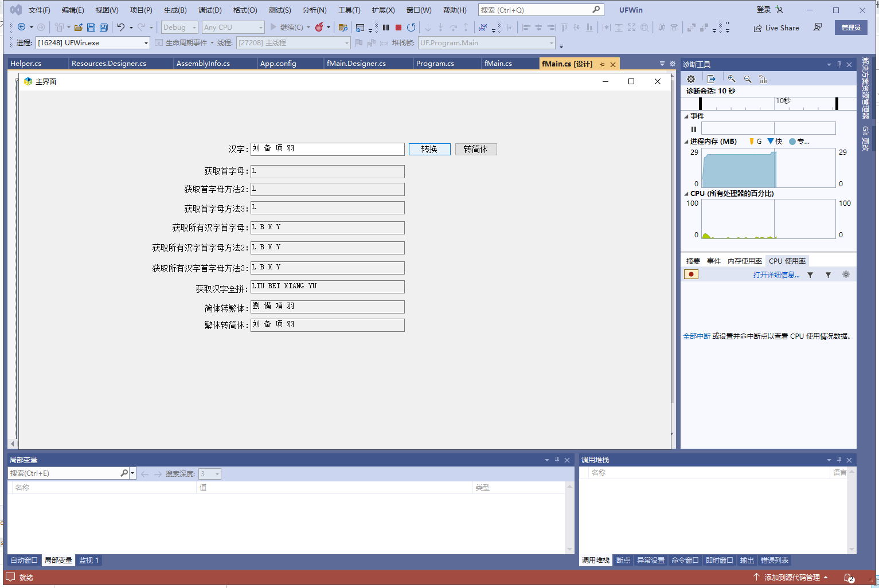Switch to the 监视 1 tab
Screen dimensions: 879x588
pos(89,560)
